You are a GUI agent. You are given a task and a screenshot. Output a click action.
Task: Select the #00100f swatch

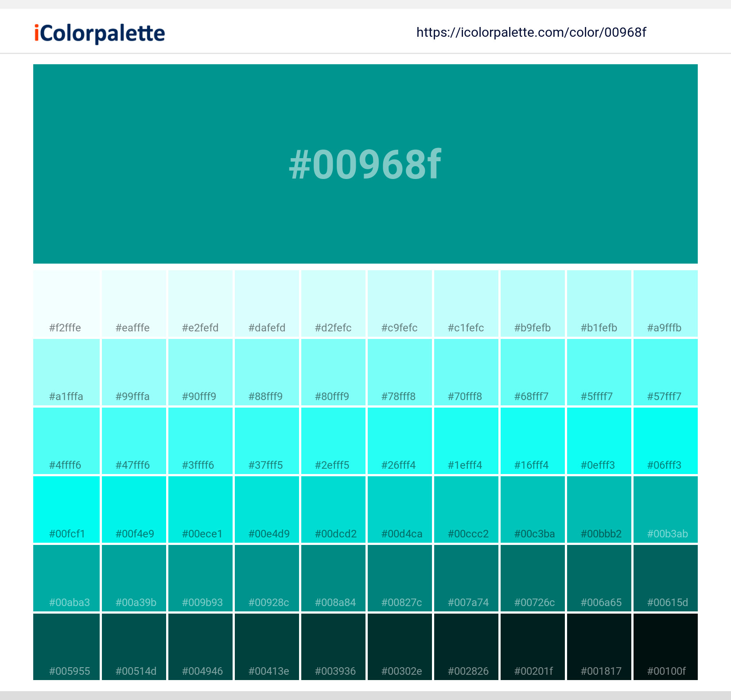coord(665,647)
